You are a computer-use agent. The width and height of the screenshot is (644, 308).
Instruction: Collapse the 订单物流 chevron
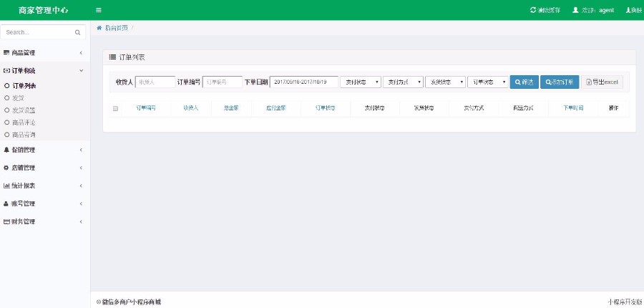pos(81,71)
